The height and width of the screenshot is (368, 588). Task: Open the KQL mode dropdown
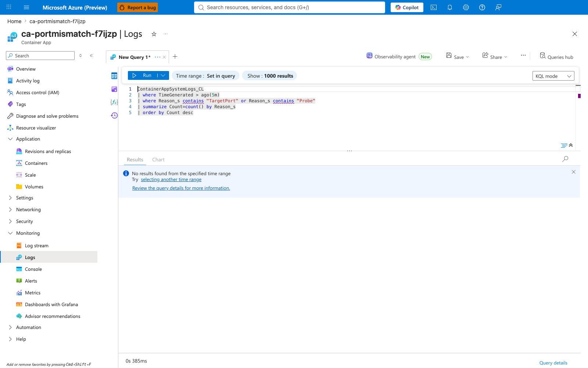[553, 76]
